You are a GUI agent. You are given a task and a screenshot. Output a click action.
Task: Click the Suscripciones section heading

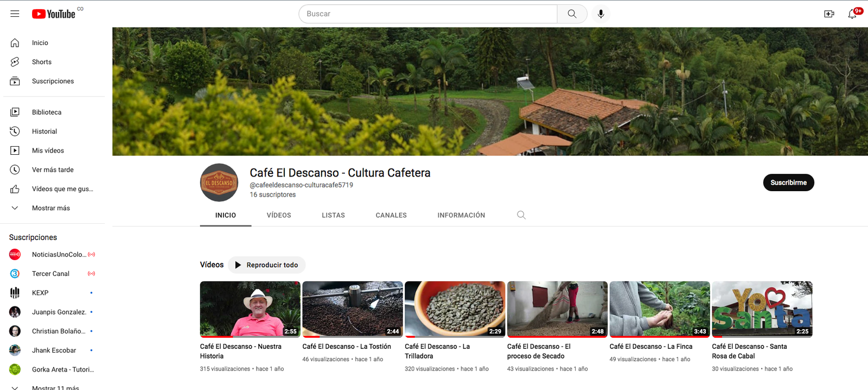point(33,237)
